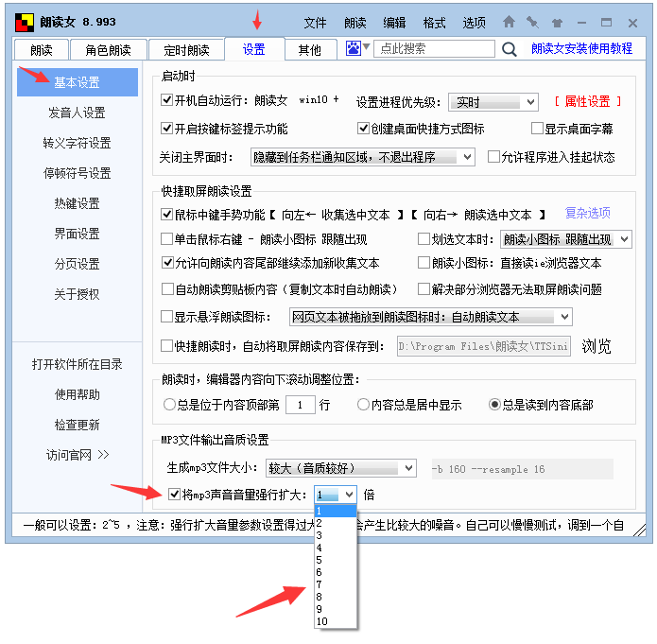The height and width of the screenshot is (644, 657).
Task: Switch to the 定时朗读 tab
Action: pos(186,50)
